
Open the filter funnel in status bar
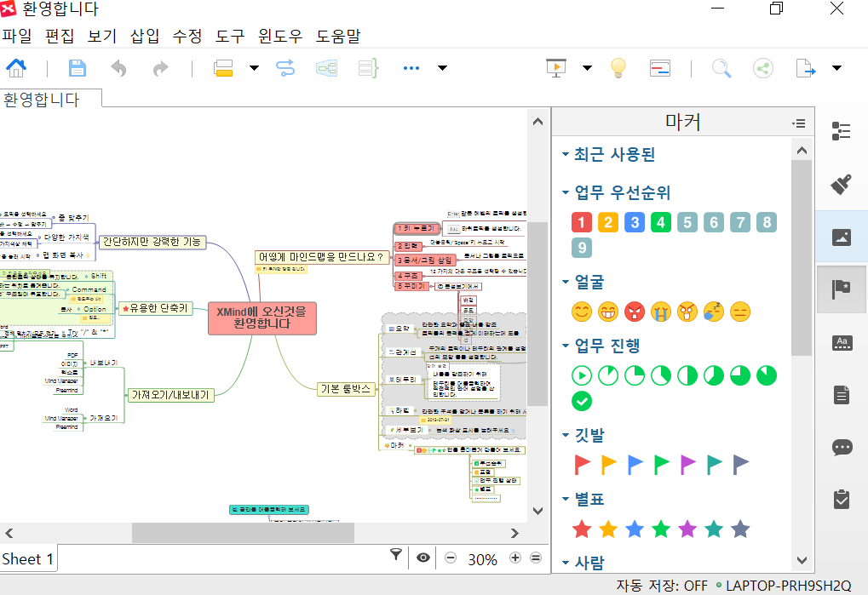click(396, 555)
